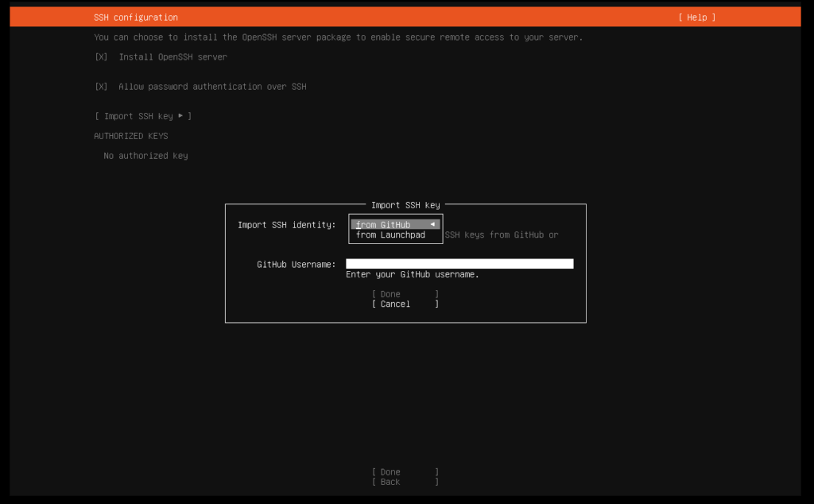Go Back using the bottom Back button

[405, 482]
